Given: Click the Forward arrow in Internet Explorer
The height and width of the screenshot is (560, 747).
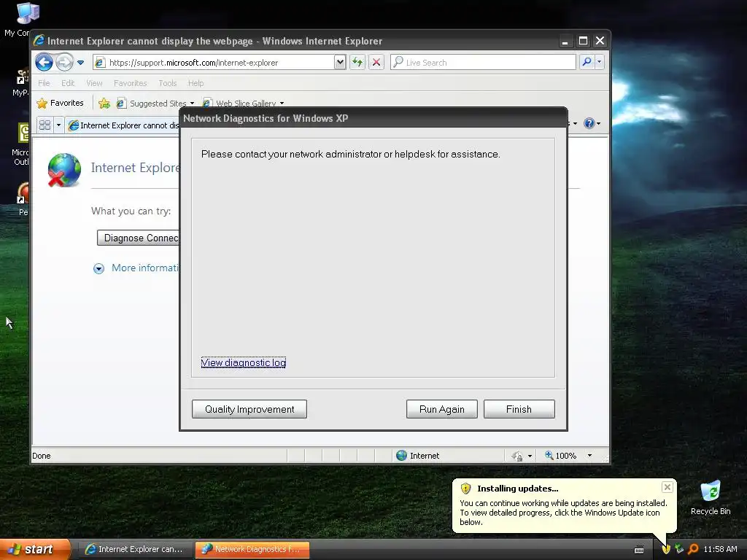Looking at the screenshot, I should [64, 62].
